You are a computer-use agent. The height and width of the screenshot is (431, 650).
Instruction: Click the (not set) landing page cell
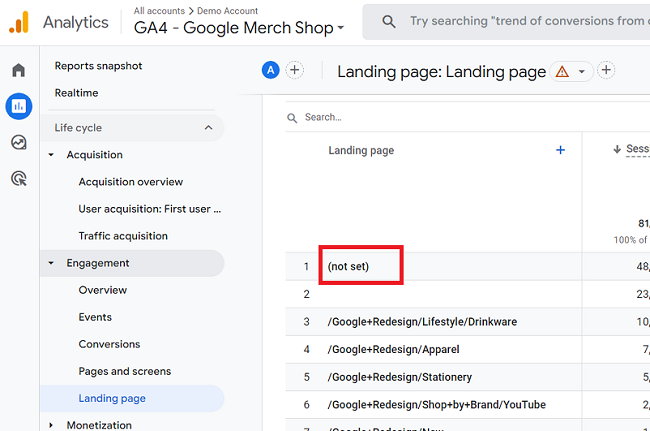coord(348,266)
